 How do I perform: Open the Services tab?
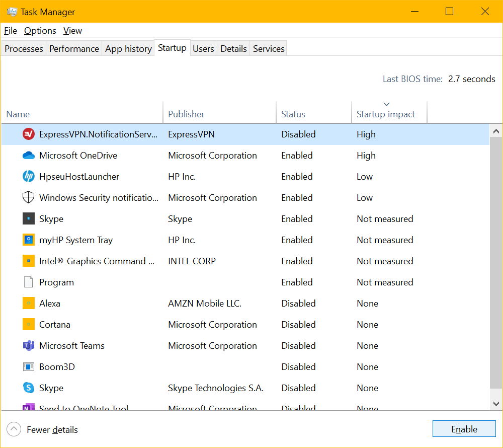tap(269, 49)
